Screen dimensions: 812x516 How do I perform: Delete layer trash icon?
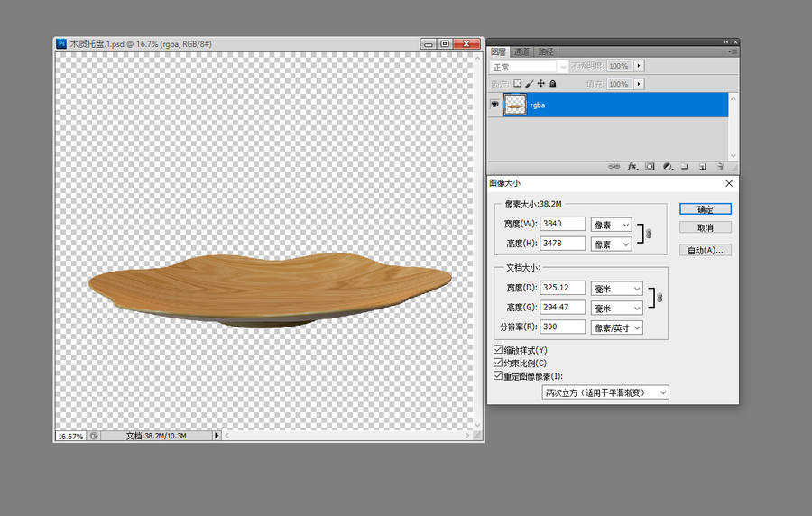click(x=720, y=167)
